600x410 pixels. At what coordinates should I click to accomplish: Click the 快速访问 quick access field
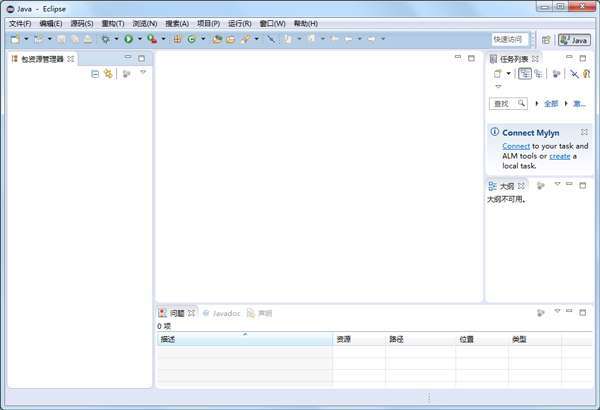point(510,39)
